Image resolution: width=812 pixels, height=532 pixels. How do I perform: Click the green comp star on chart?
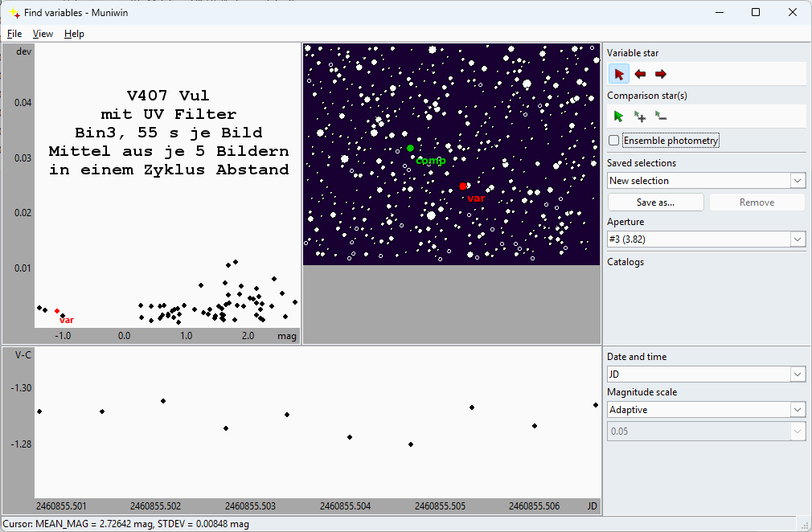click(x=410, y=149)
